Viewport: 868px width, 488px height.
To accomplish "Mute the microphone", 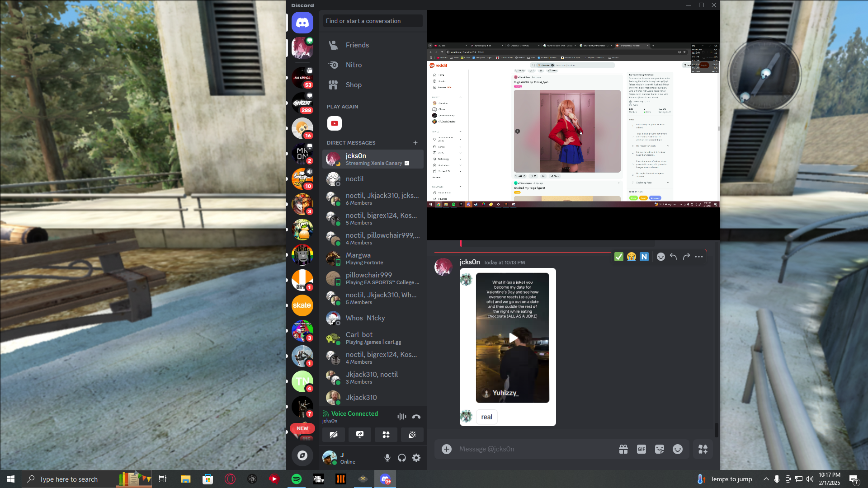I will coord(387,458).
